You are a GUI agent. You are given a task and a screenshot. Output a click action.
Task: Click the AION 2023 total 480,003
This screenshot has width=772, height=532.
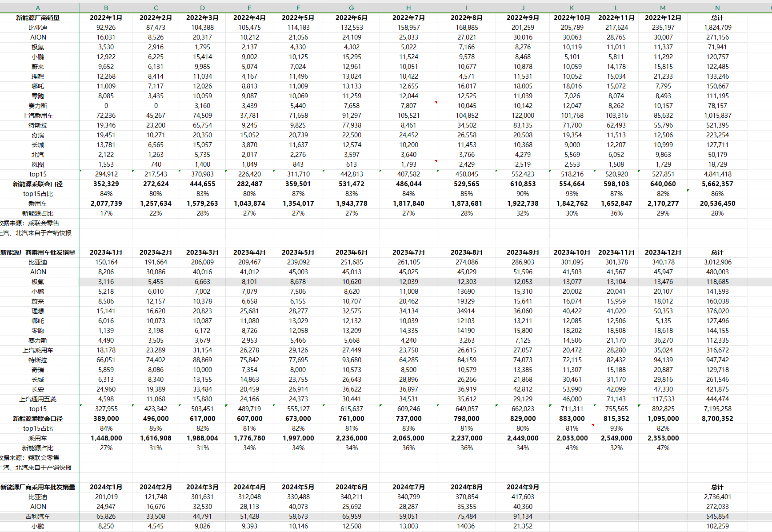(x=717, y=272)
